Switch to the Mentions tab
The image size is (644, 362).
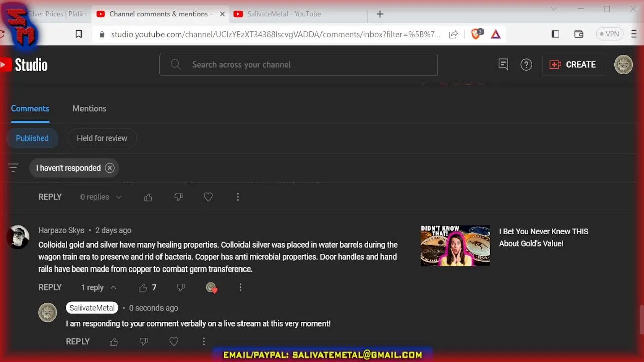[89, 108]
